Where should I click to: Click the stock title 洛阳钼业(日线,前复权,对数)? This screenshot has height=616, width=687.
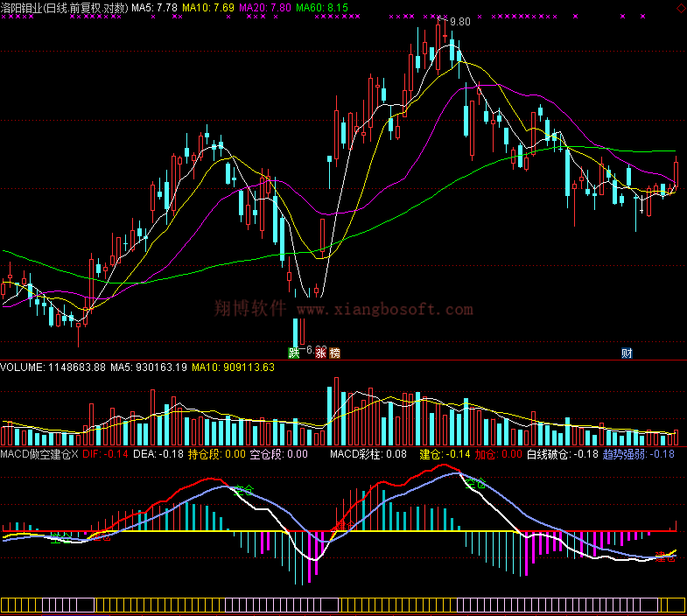tap(65, 8)
